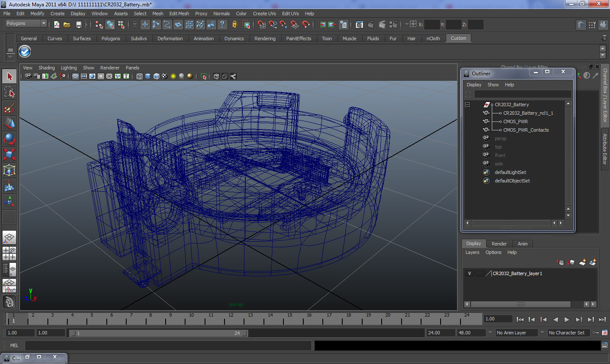The width and height of the screenshot is (610, 364).
Task: Toggle the viewport film gate
Action: [x=84, y=76]
